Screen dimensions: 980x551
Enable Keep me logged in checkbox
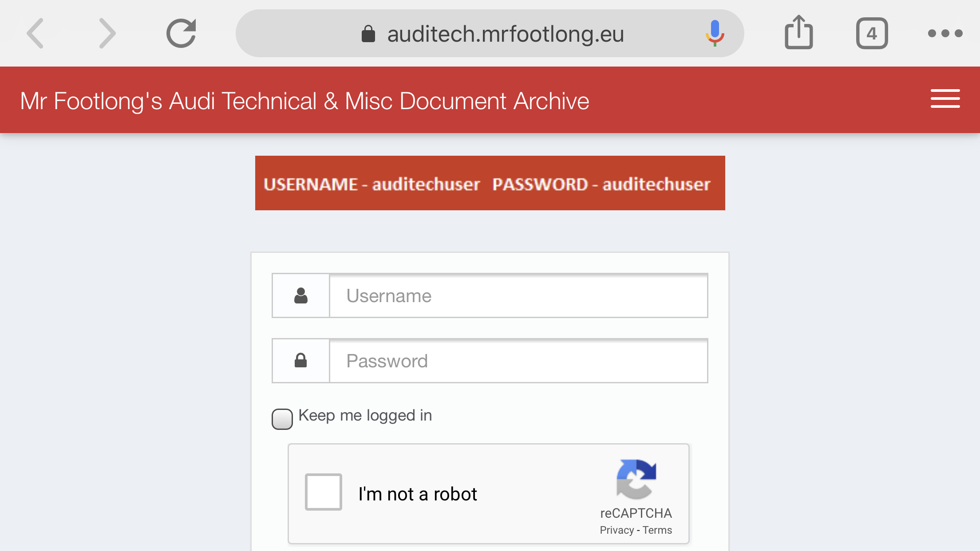[282, 419]
